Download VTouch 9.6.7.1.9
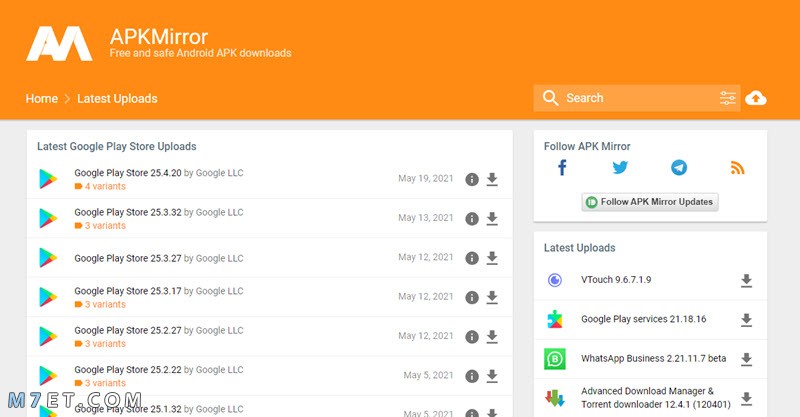Image resolution: width=800 pixels, height=417 pixels. (x=746, y=280)
